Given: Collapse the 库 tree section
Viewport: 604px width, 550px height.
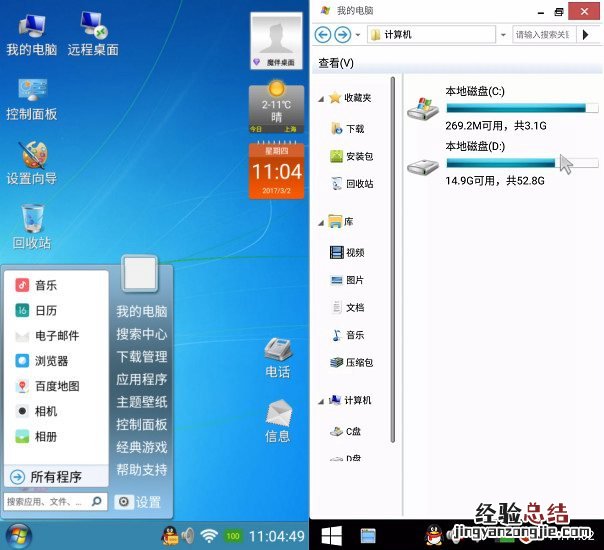Looking at the screenshot, I should click(321, 222).
